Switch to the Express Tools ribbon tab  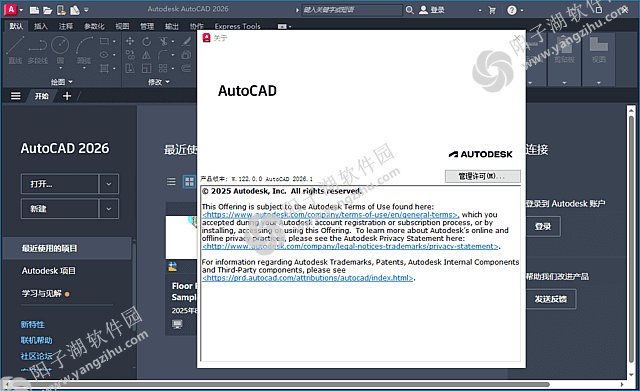(x=238, y=27)
